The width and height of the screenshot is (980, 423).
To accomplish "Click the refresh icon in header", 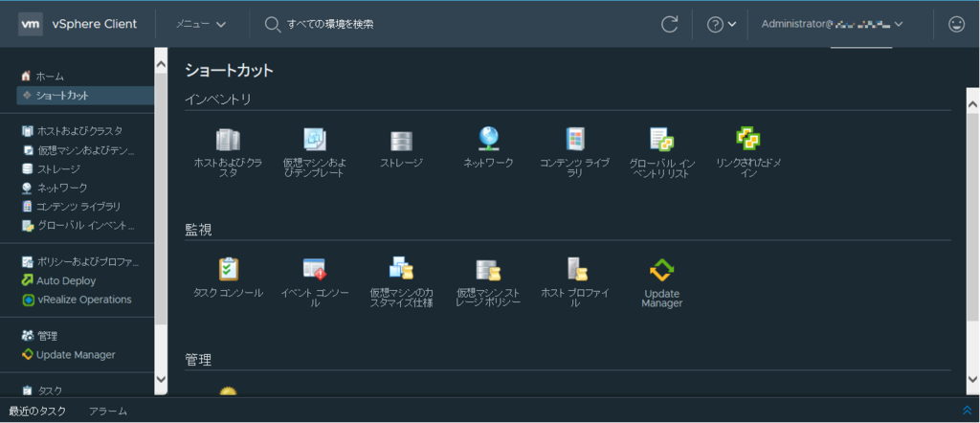I will click(x=669, y=24).
